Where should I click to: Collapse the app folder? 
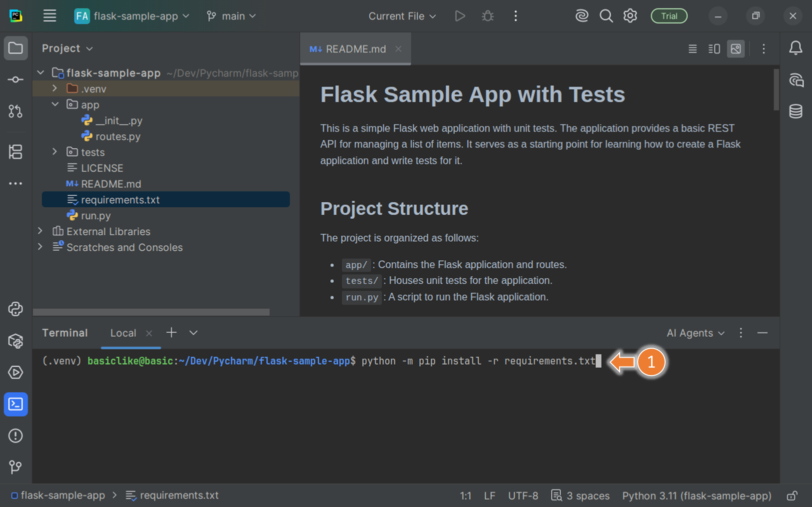click(55, 104)
